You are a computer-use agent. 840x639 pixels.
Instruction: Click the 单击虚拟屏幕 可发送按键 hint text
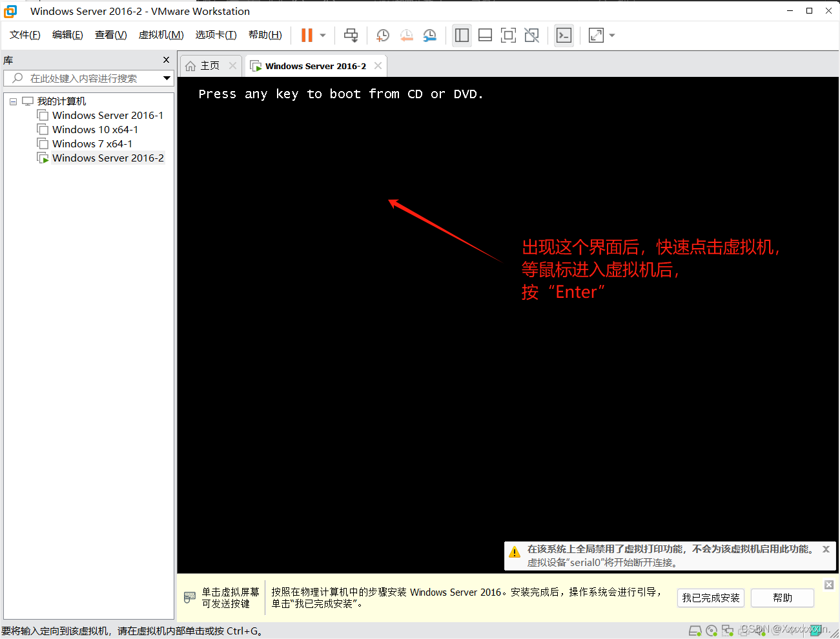230,598
